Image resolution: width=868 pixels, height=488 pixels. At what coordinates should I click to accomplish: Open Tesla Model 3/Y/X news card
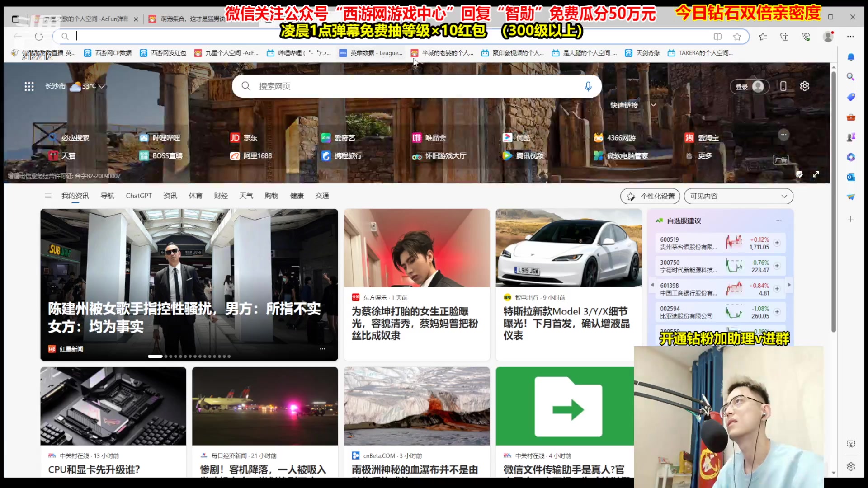click(x=568, y=285)
